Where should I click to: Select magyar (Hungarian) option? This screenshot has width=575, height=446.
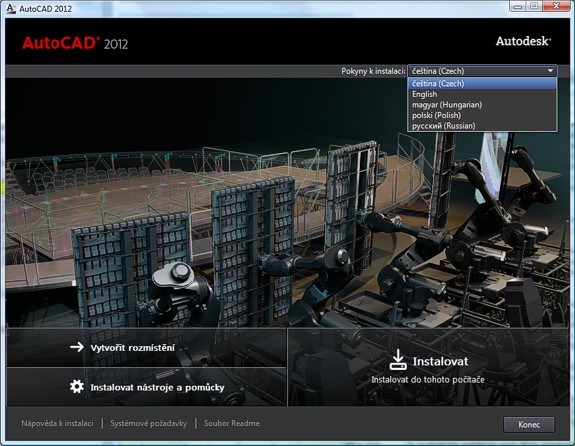pyautogui.click(x=482, y=105)
